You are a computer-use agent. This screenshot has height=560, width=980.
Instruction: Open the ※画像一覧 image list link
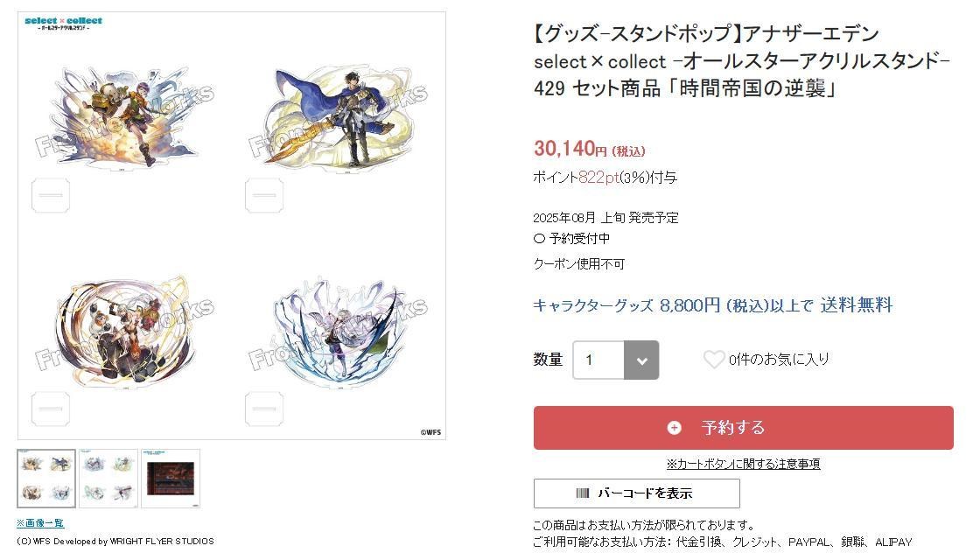pyautogui.click(x=40, y=522)
